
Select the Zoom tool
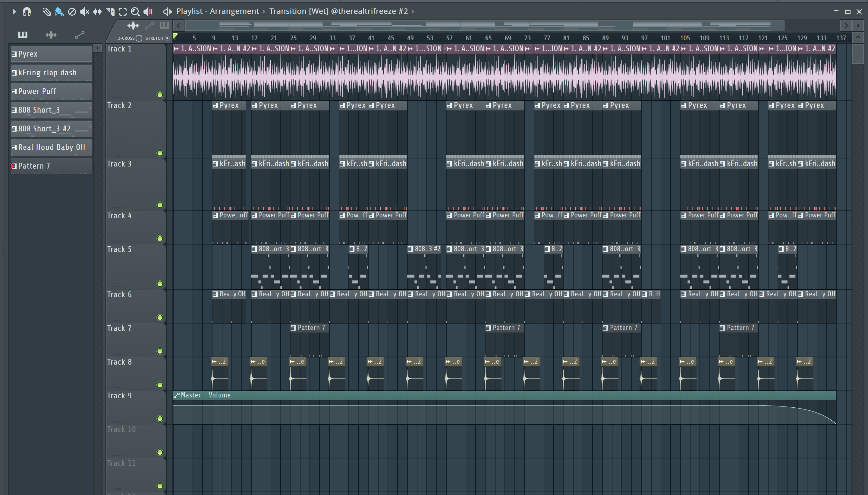(135, 11)
